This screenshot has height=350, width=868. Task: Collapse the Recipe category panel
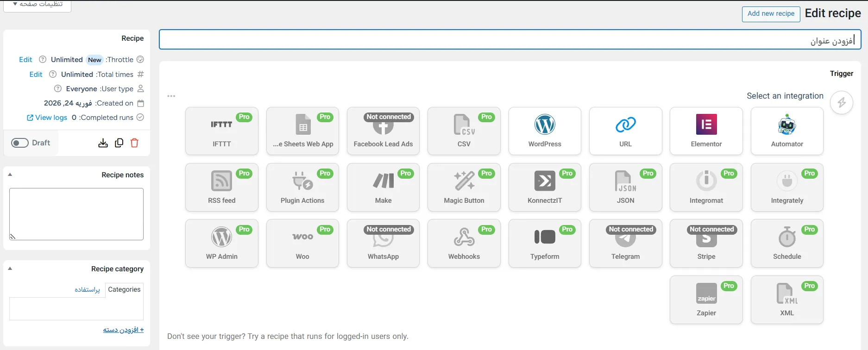point(10,269)
